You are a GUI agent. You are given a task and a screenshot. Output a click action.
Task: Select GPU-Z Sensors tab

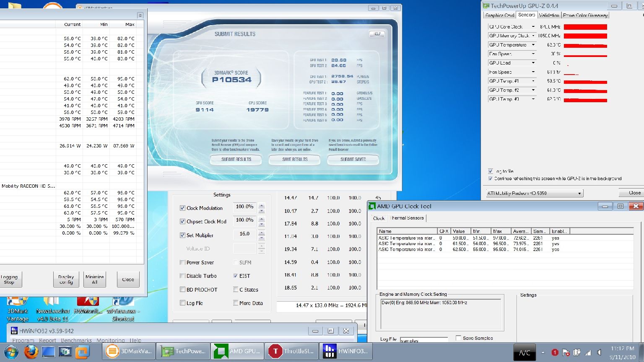(526, 15)
